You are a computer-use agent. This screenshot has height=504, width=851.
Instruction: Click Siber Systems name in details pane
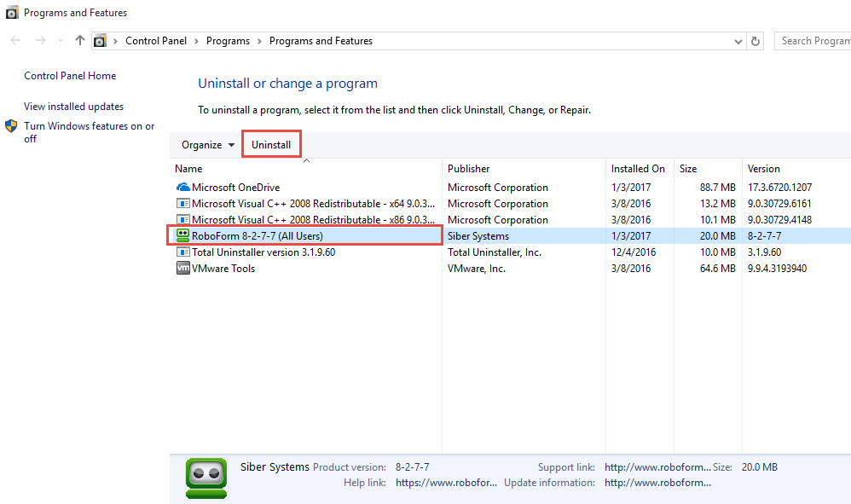point(275,466)
